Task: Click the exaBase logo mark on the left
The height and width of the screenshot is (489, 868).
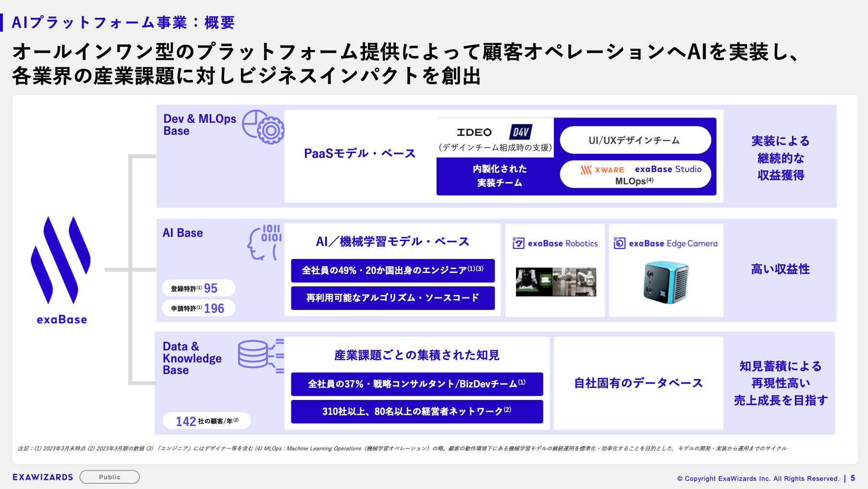Action: (61, 260)
